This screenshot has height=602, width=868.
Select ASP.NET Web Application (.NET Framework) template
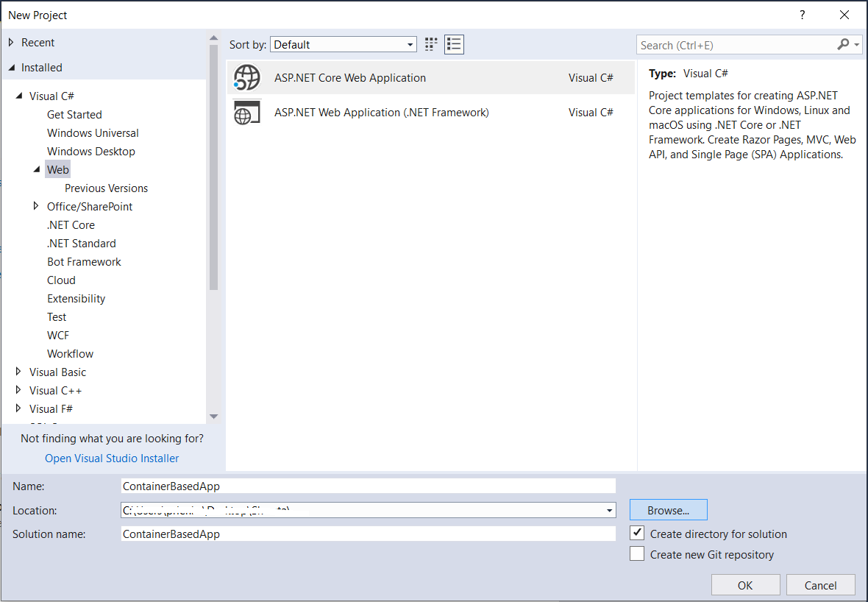[430, 113]
